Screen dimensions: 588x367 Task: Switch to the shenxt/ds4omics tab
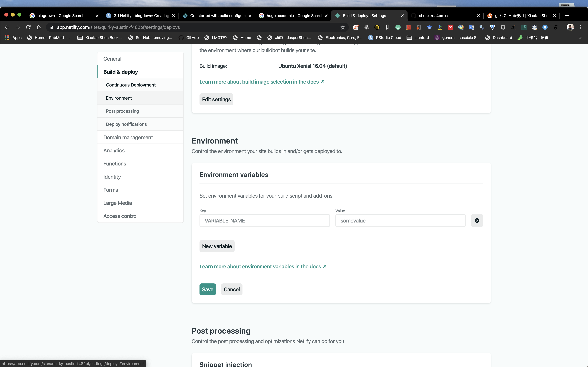click(434, 16)
